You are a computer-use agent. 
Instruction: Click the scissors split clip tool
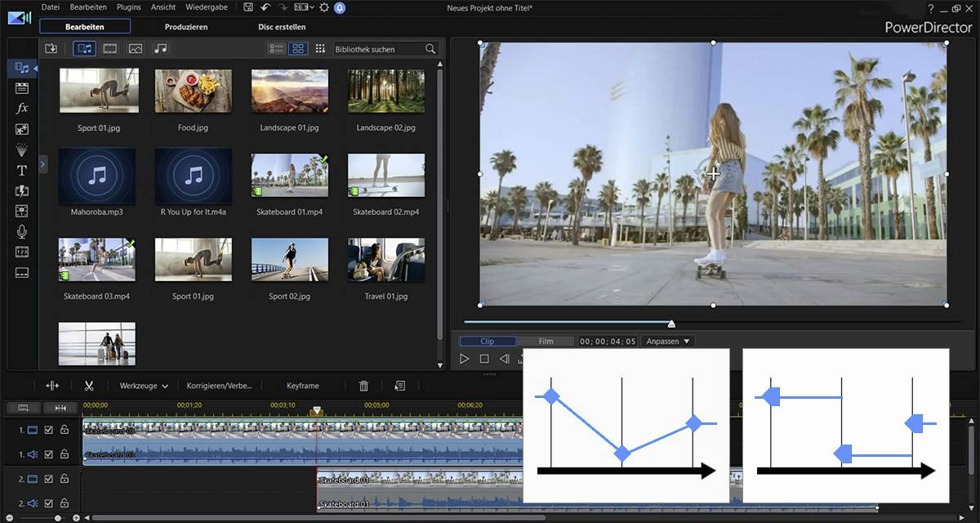click(x=89, y=386)
